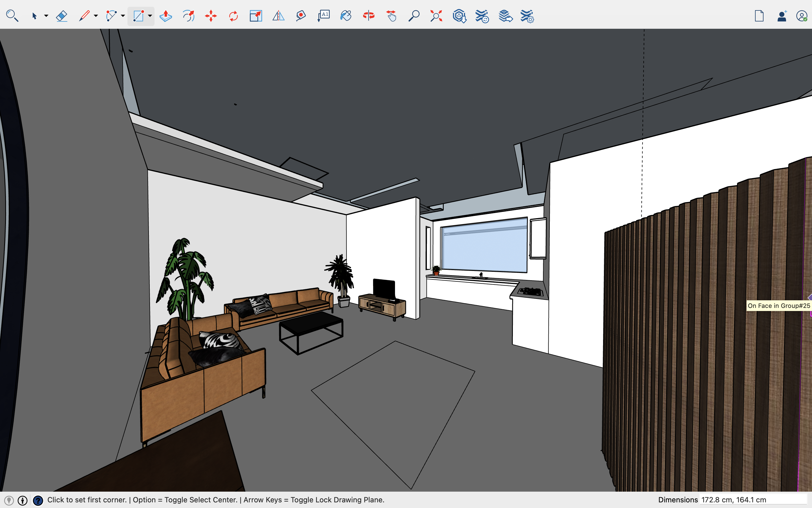Open the signed-in account profile icon
This screenshot has height=508, width=812.
click(802, 16)
